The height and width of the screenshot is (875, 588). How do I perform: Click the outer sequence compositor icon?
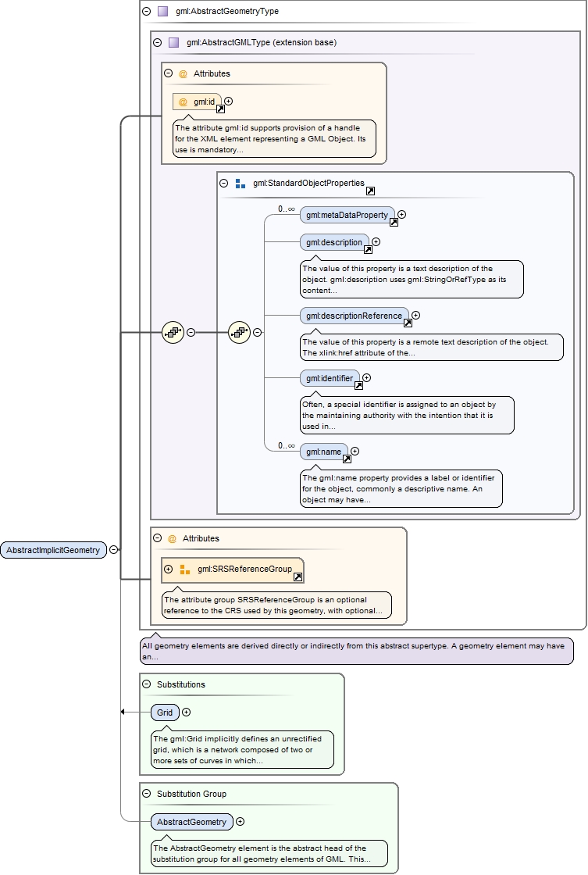(x=173, y=332)
